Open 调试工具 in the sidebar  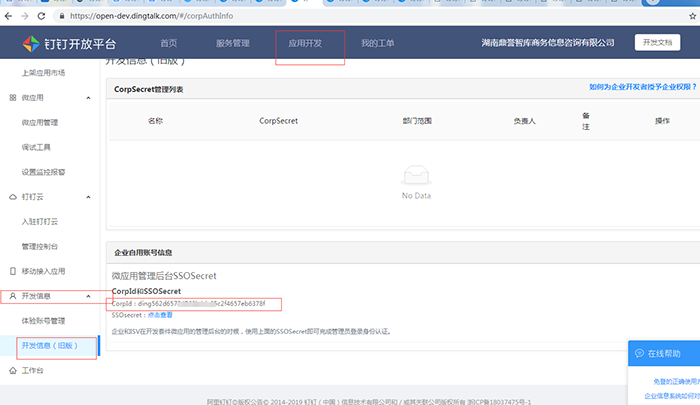coord(36,147)
